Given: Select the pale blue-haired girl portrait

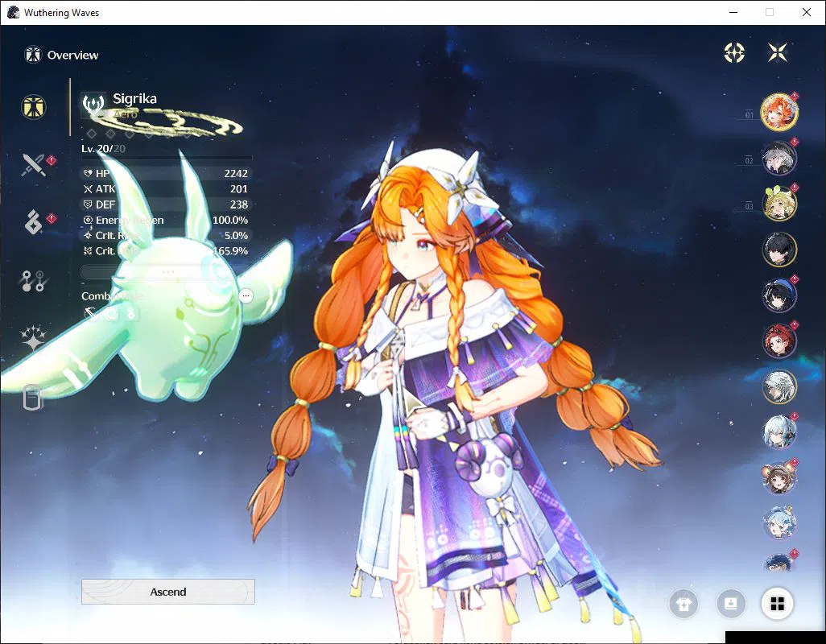Looking at the screenshot, I should click(x=779, y=432).
